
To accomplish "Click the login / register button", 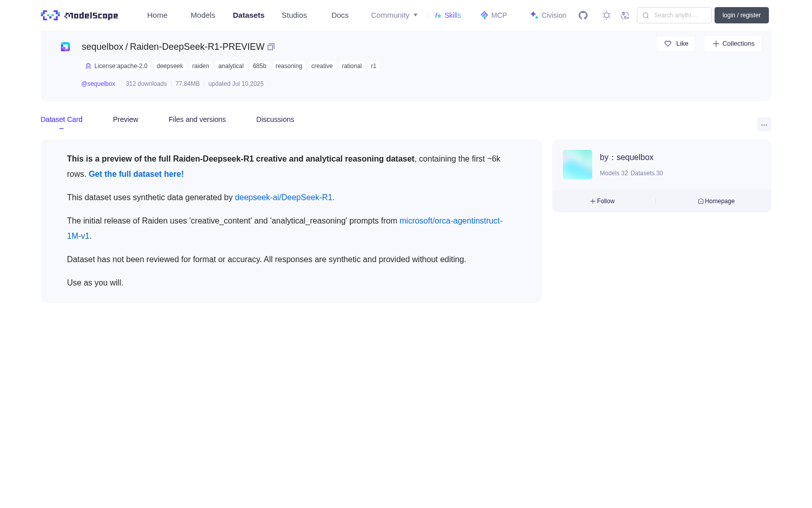I will [x=741, y=15].
